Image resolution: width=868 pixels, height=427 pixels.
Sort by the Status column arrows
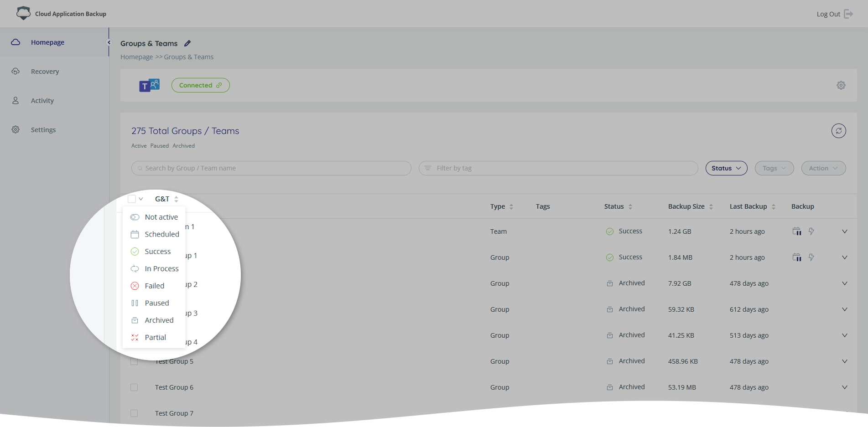tap(630, 206)
